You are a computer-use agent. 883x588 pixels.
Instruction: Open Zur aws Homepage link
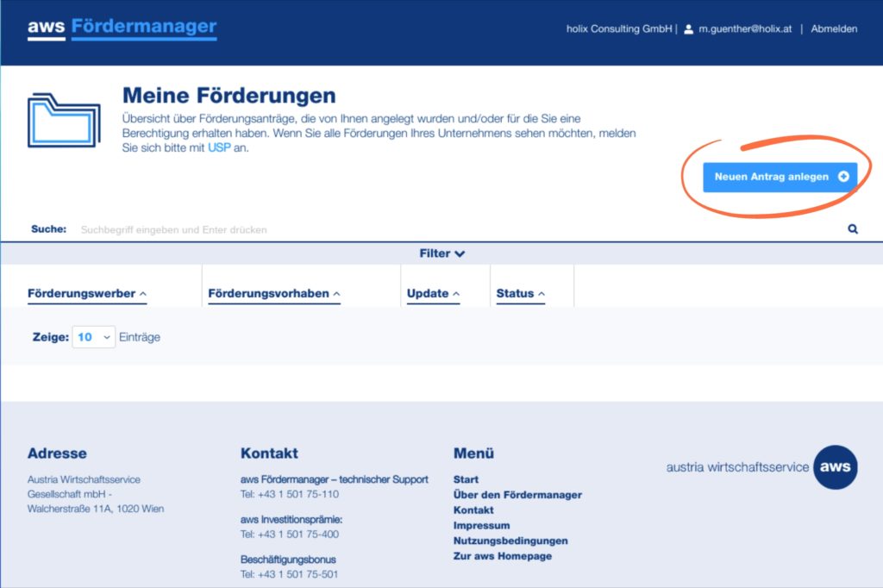[502, 556]
